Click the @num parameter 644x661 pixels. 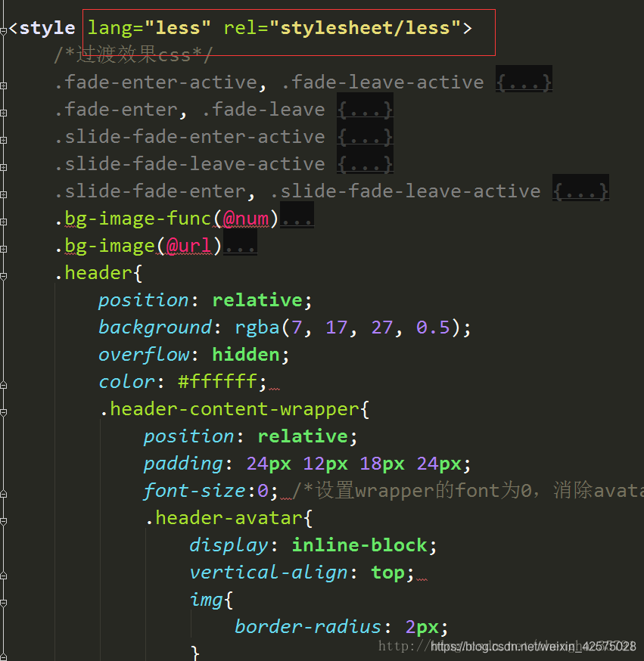246,219
